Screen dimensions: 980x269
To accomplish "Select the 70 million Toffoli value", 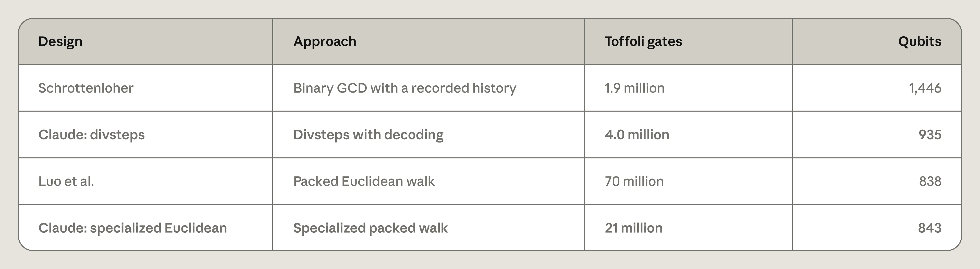I will point(634,181).
